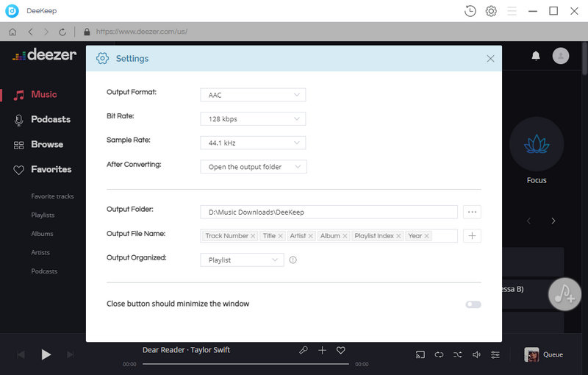Browse for output folder with ellipsis button
The width and height of the screenshot is (588, 375).
tap(472, 212)
